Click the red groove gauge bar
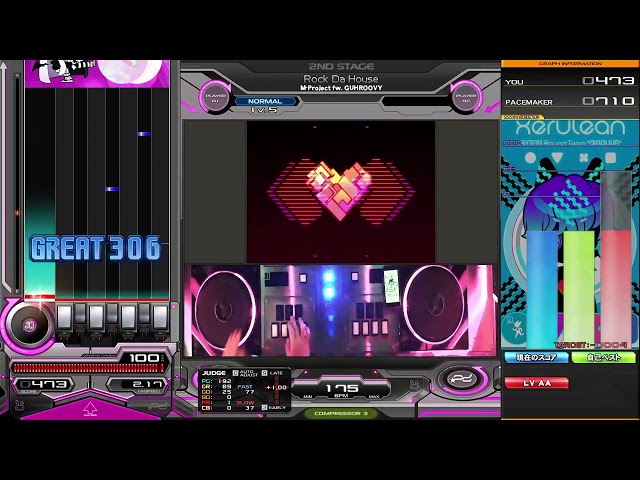 (x=88, y=368)
